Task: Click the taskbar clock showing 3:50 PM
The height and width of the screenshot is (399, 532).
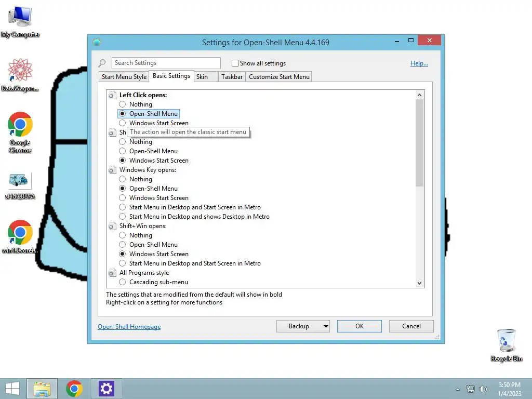Action: click(509, 389)
